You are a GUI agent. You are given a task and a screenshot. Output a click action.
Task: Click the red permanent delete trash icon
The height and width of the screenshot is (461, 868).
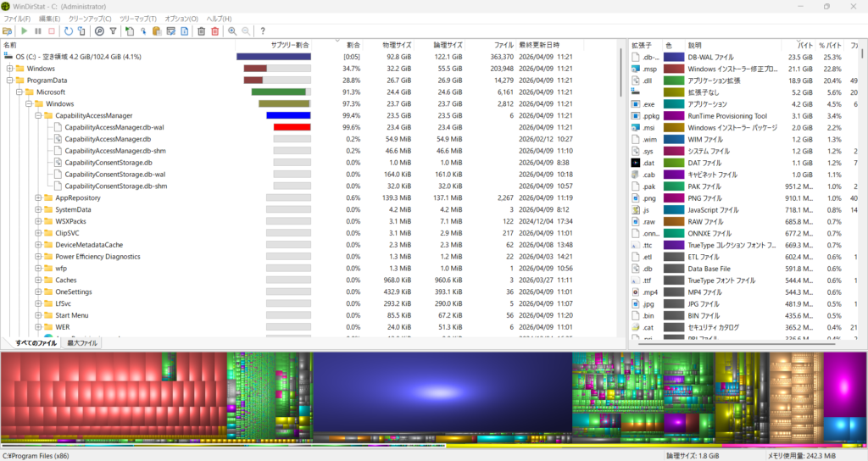click(215, 31)
